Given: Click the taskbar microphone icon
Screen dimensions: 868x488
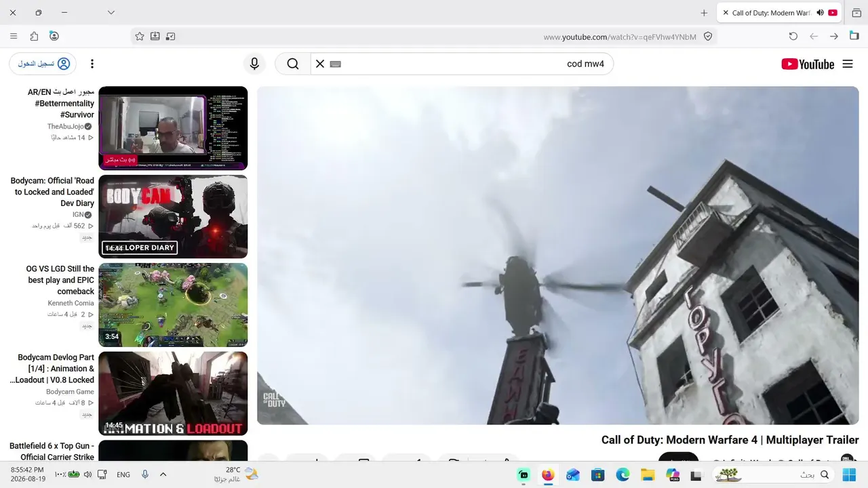Looking at the screenshot, I should (x=145, y=474).
